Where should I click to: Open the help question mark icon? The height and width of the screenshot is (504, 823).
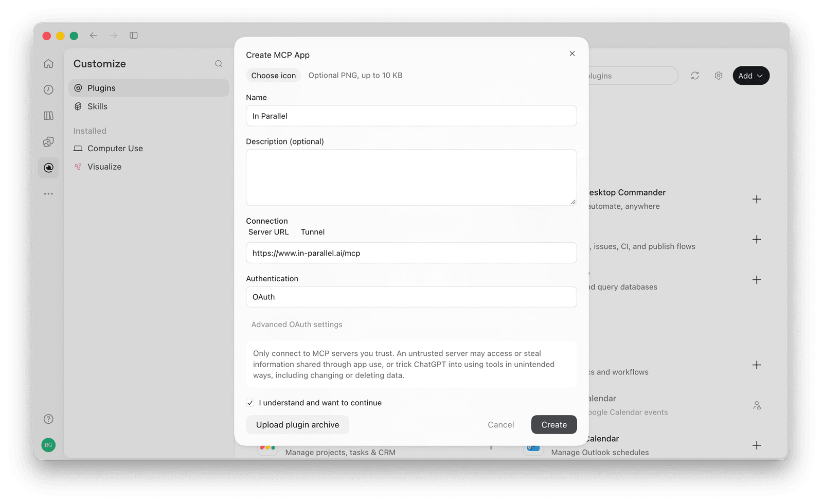[48, 419]
